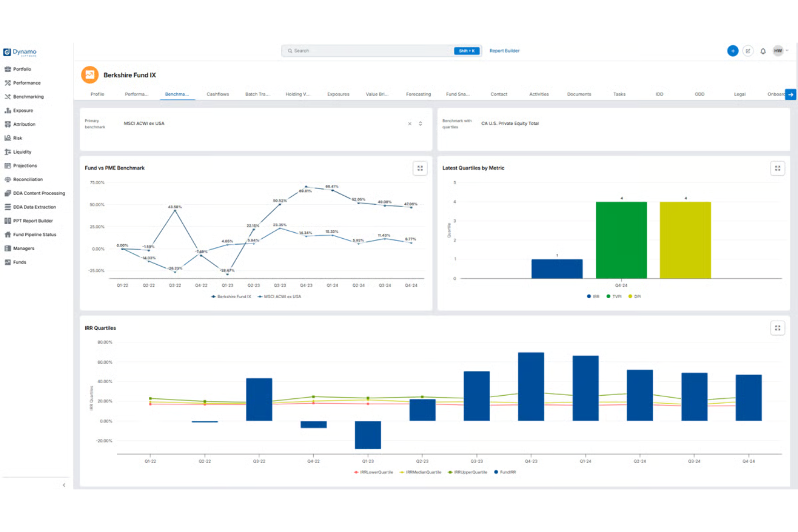This screenshot has width=798, height=532.
Task: Open the Reconciliation sidebar icon
Action: [x=8, y=179]
